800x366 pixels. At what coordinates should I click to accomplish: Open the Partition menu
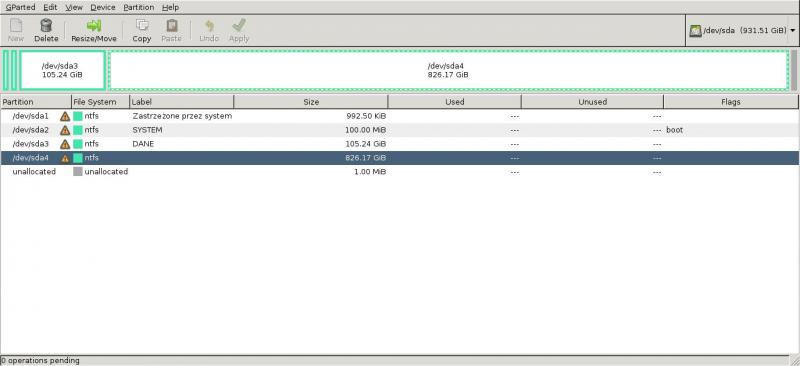tap(139, 8)
